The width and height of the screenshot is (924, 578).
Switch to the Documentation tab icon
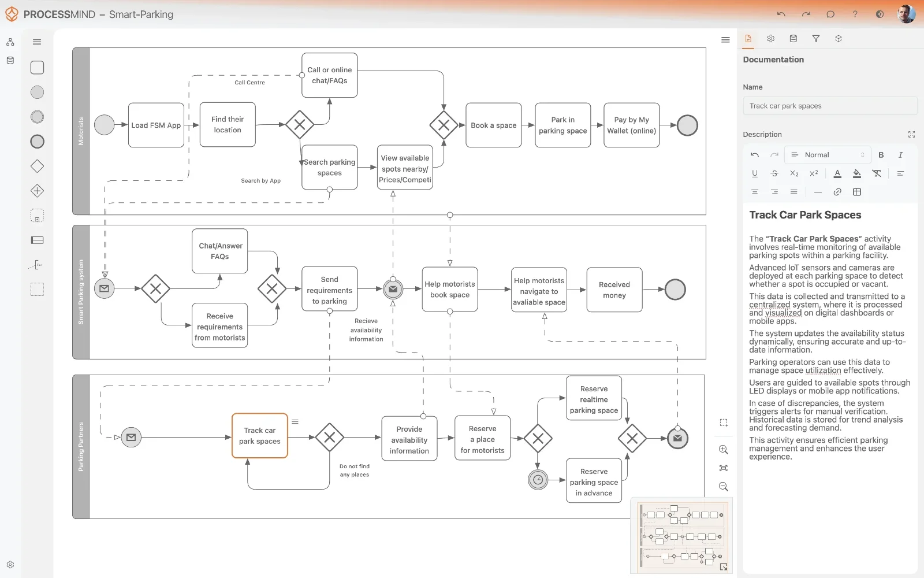[748, 39]
